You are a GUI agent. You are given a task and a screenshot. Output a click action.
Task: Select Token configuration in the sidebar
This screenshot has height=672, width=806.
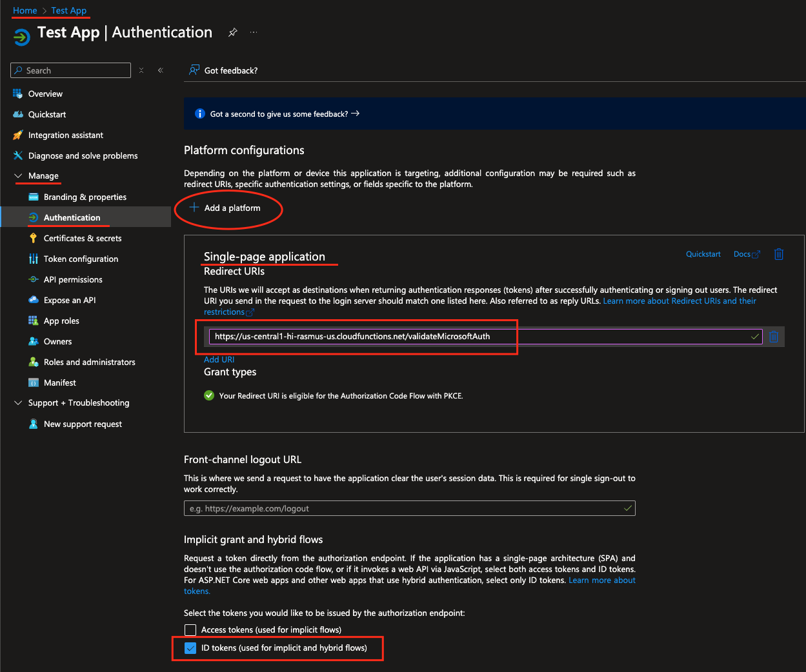point(81,259)
